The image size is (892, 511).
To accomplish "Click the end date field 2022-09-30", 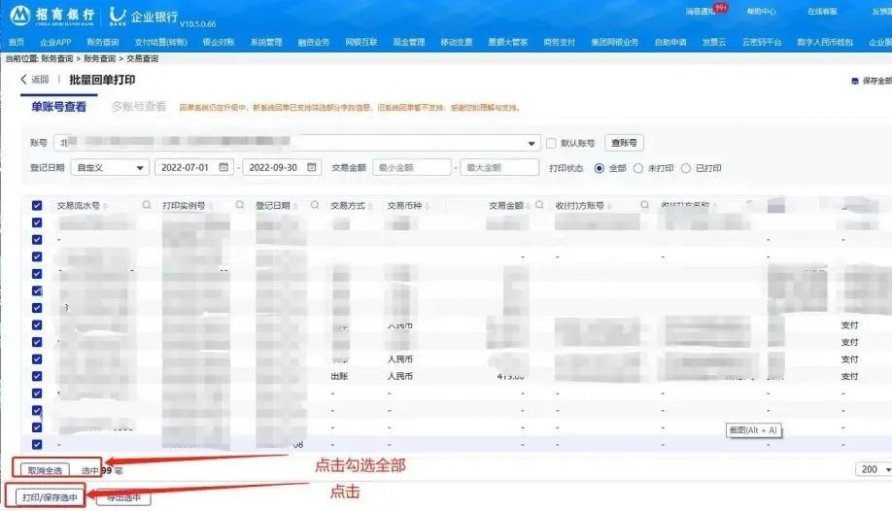I will 282,167.
